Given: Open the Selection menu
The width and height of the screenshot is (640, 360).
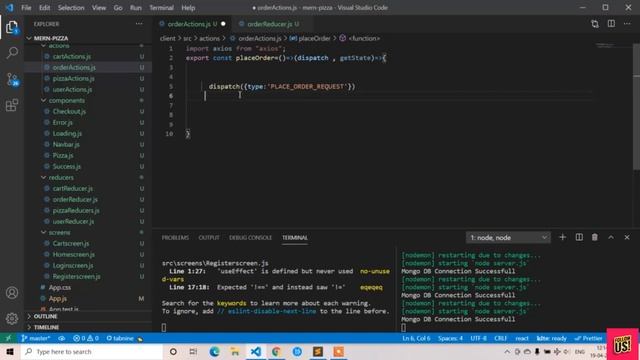Looking at the screenshot, I should (x=71, y=7).
